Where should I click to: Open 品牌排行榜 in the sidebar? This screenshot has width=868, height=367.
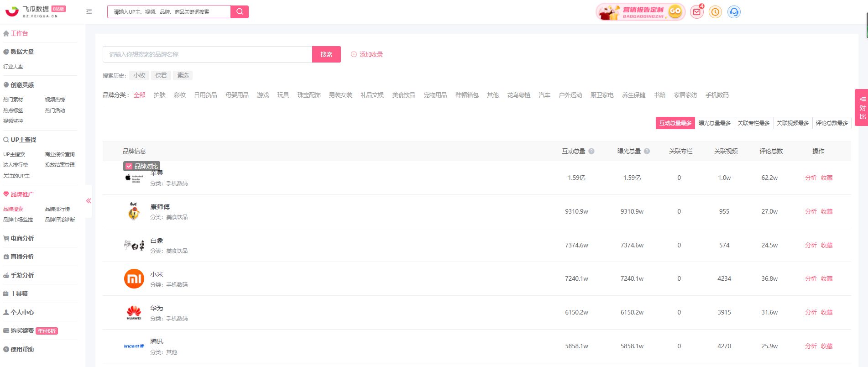[x=58, y=209]
